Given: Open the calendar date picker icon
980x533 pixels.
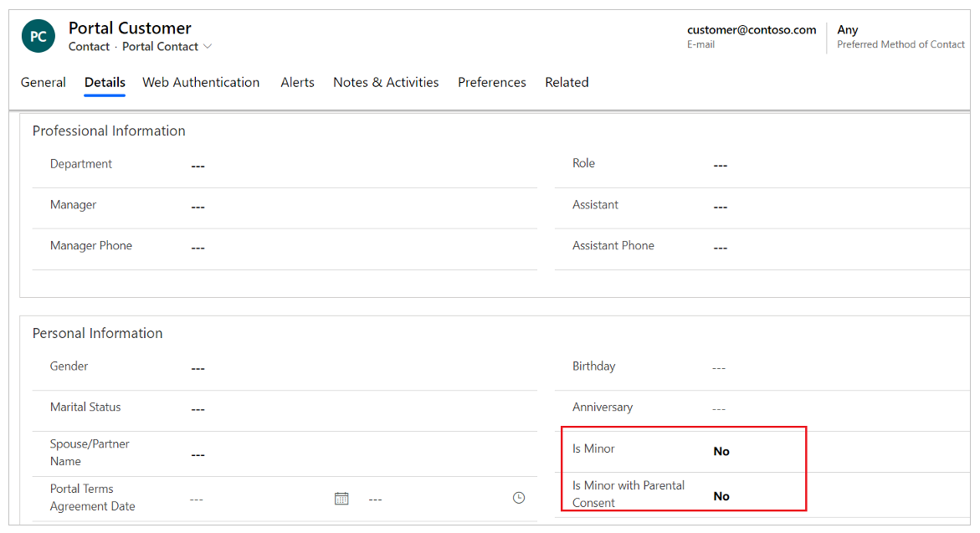Looking at the screenshot, I should [x=341, y=499].
